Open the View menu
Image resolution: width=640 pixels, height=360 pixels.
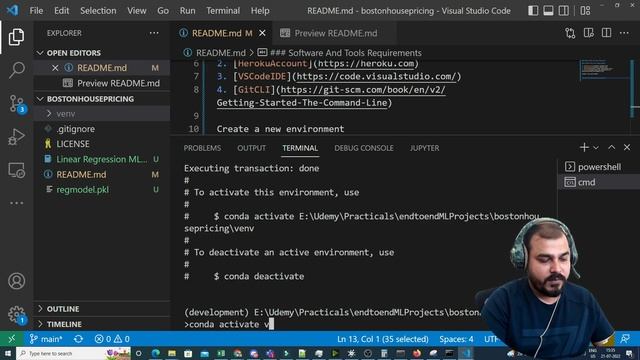click(137, 11)
